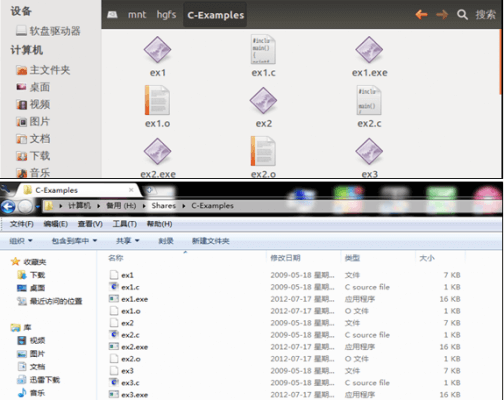Select the ex1.exe diamond icon
The height and width of the screenshot is (400, 504).
(369, 50)
